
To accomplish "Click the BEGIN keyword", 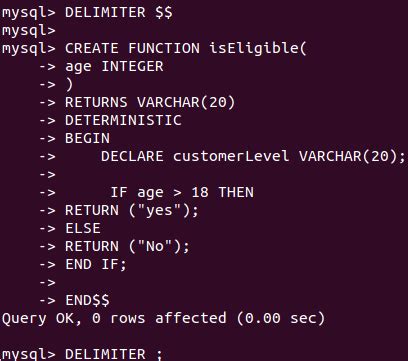I will 87,138.
